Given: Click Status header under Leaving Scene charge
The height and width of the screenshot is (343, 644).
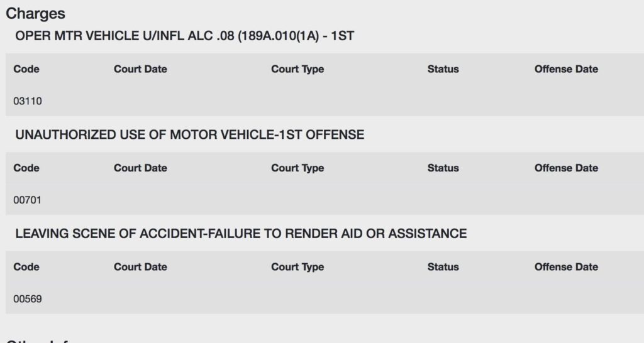Looking at the screenshot, I should coord(443,267).
